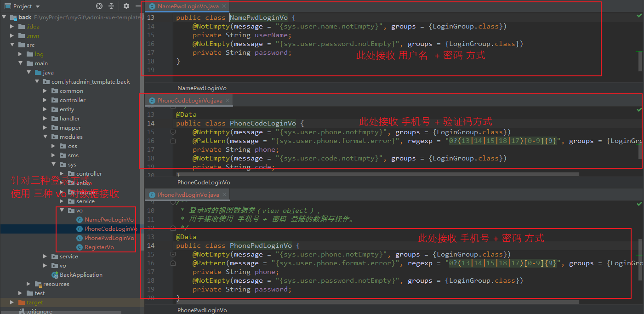Click the locate/scroll-from-source crosshair icon
Viewport: 644px width, 314px height.
point(99,6)
